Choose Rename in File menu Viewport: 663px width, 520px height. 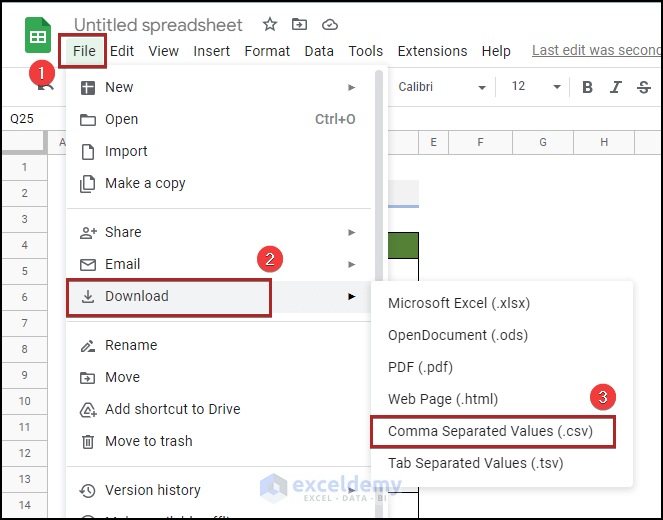(x=219, y=345)
